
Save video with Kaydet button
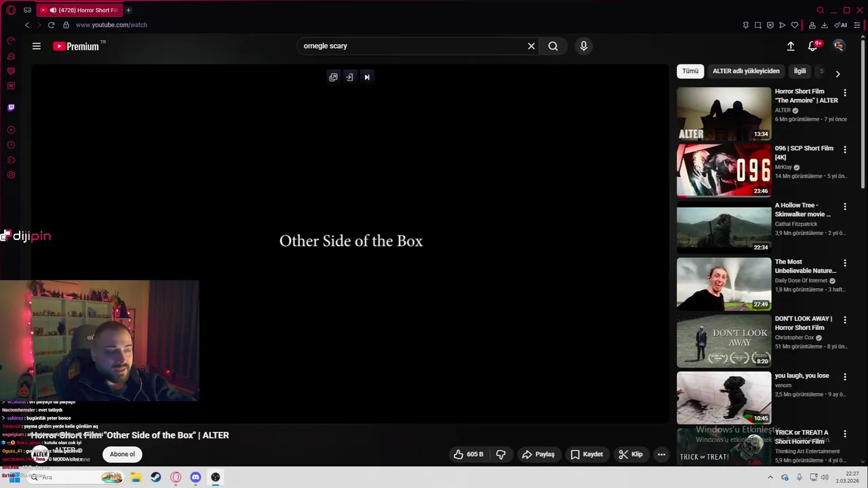pos(587,454)
